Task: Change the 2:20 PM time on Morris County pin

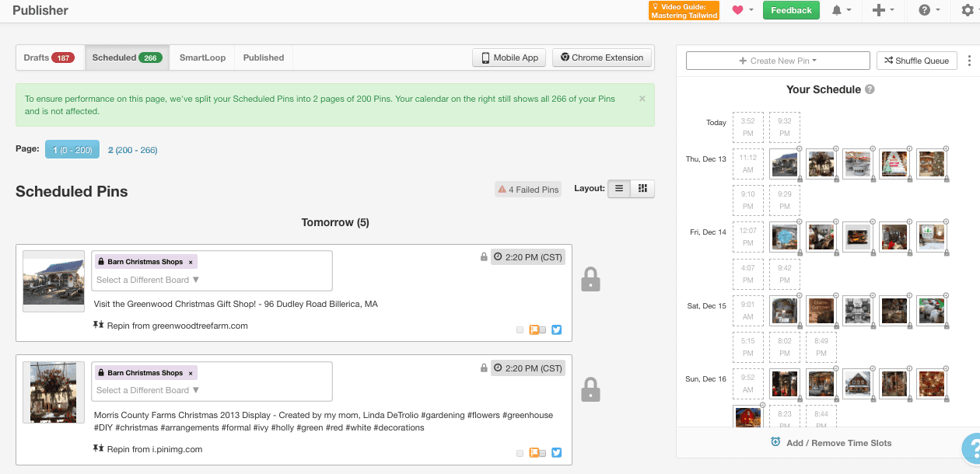Action: [528, 368]
